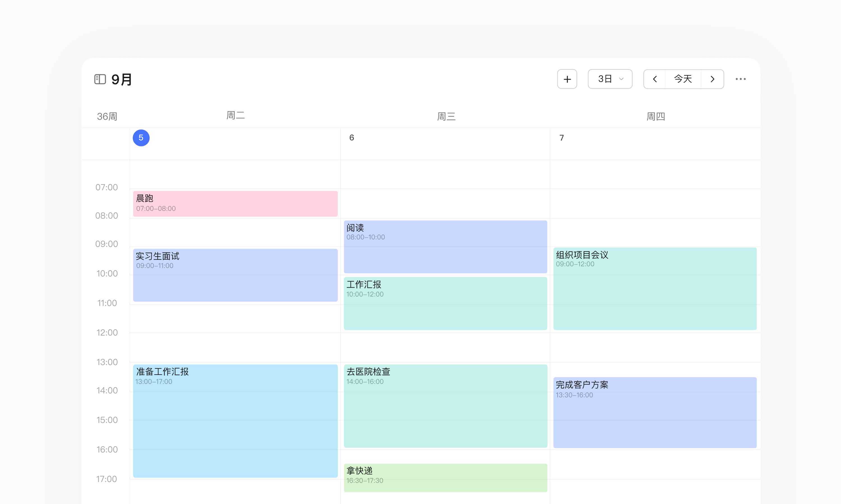Select date 6 in header
The image size is (841, 504).
352,138
